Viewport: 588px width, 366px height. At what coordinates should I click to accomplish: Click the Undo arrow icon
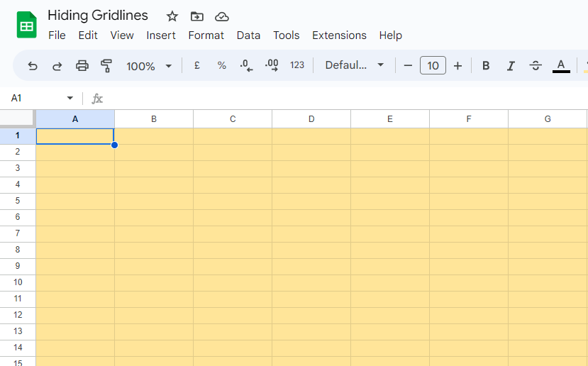(33, 66)
